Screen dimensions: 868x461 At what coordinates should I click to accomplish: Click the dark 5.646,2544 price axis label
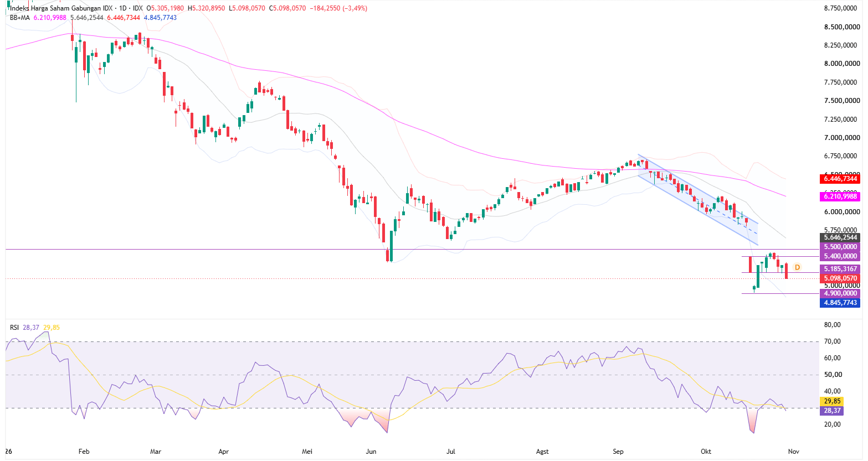(840, 237)
